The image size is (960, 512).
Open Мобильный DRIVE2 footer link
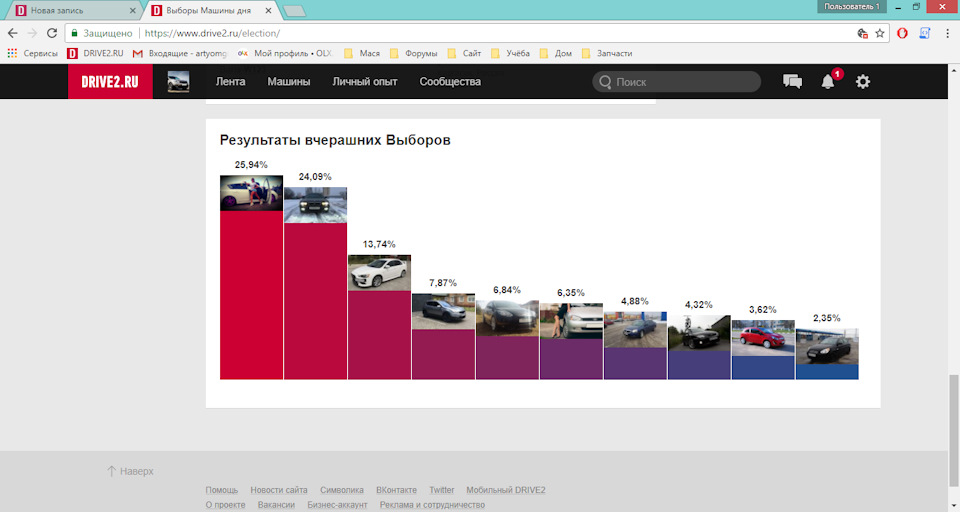pos(506,490)
